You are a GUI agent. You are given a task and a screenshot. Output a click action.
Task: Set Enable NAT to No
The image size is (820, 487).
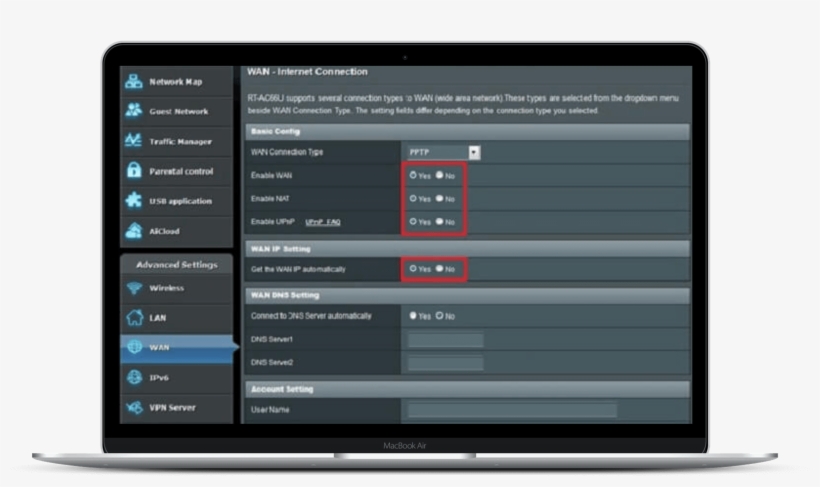point(439,198)
